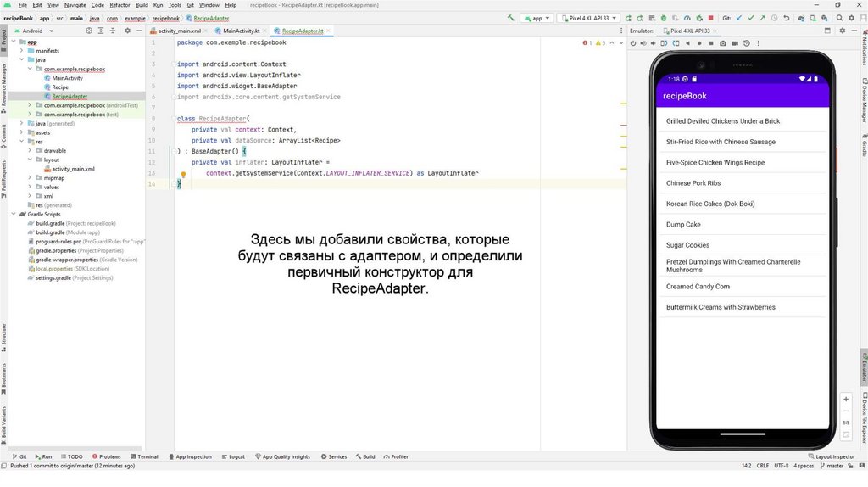Image resolution: width=868 pixels, height=487 pixels.
Task: Click the emulator power button icon
Action: click(635, 42)
